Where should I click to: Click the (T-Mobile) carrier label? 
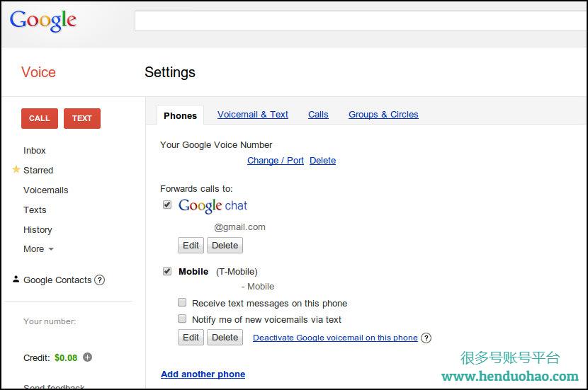click(x=237, y=271)
